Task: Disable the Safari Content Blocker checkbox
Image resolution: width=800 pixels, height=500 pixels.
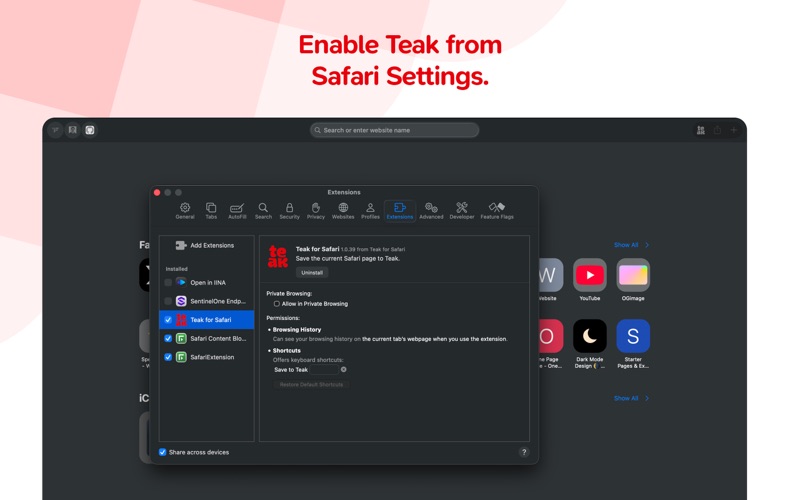Action: [168, 338]
